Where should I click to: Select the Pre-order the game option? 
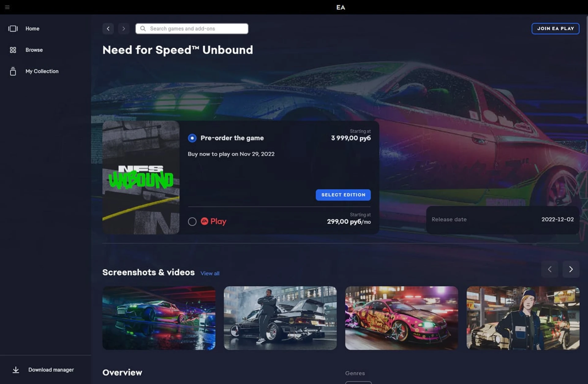coord(192,138)
